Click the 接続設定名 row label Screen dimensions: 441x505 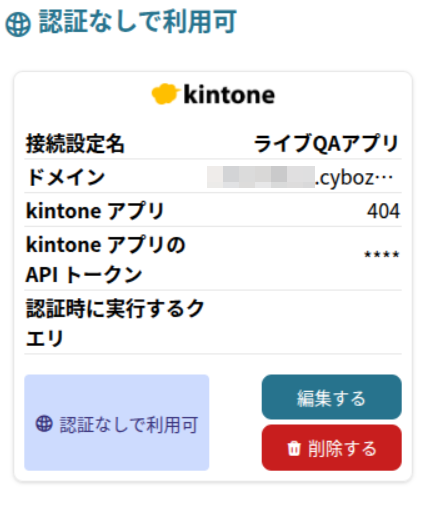(x=75, y=144)
